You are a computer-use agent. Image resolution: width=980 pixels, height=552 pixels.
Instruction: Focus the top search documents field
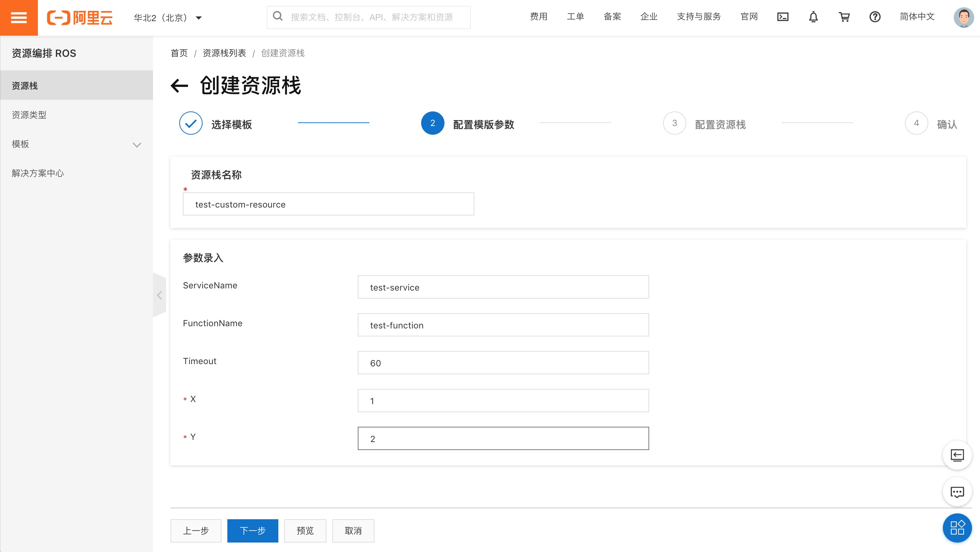(x=368, y=17)
